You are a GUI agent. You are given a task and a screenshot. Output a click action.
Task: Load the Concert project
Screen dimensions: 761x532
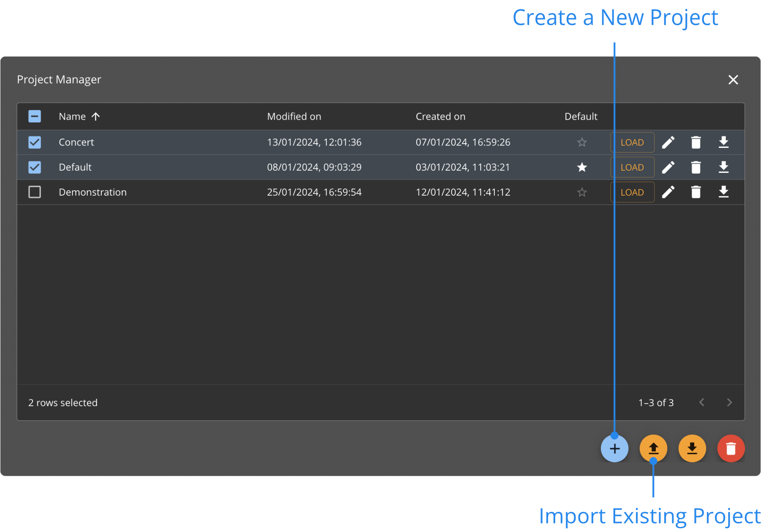(x=632, y=142)
